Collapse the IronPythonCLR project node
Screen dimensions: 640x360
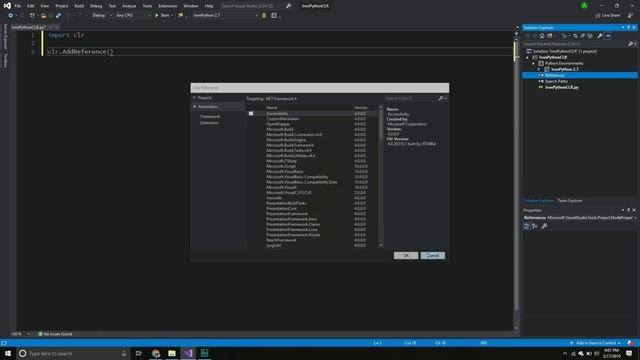click(527, 58)
